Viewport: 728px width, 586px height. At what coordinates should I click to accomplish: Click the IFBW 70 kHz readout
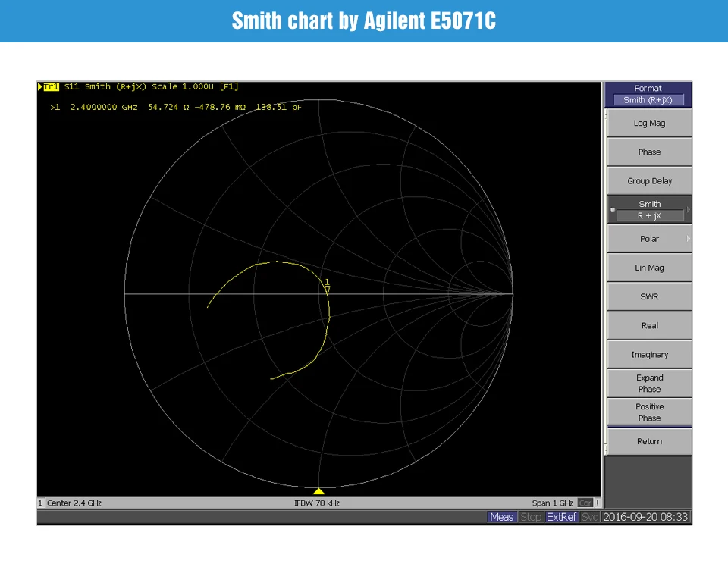pos(317,503)
